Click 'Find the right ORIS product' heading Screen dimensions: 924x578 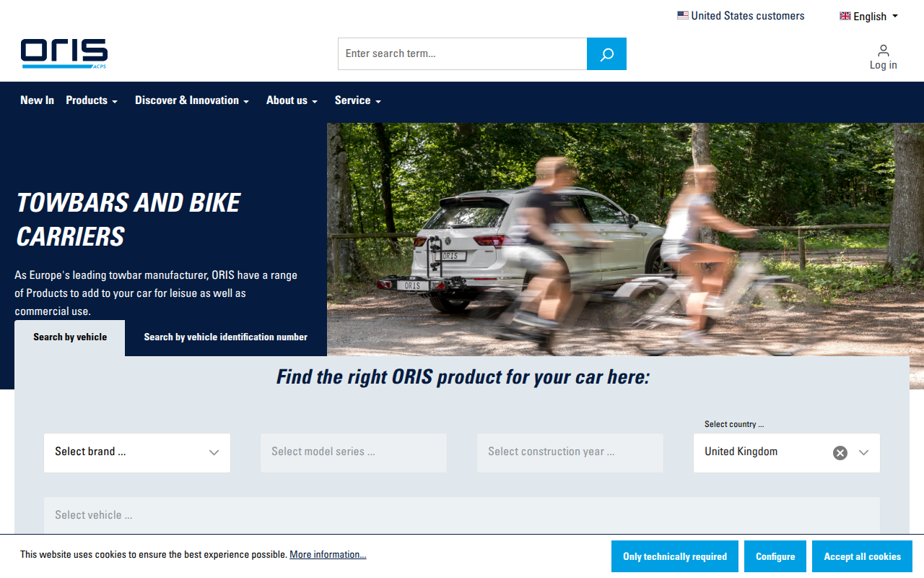click(x=463, y=377)
